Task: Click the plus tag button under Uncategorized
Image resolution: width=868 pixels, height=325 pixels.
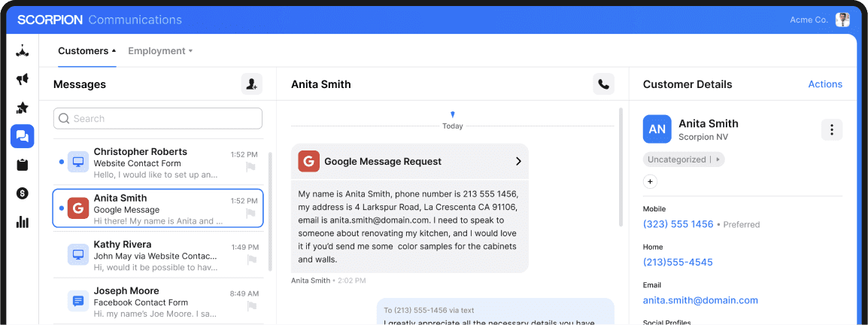Action: point(650,181)
